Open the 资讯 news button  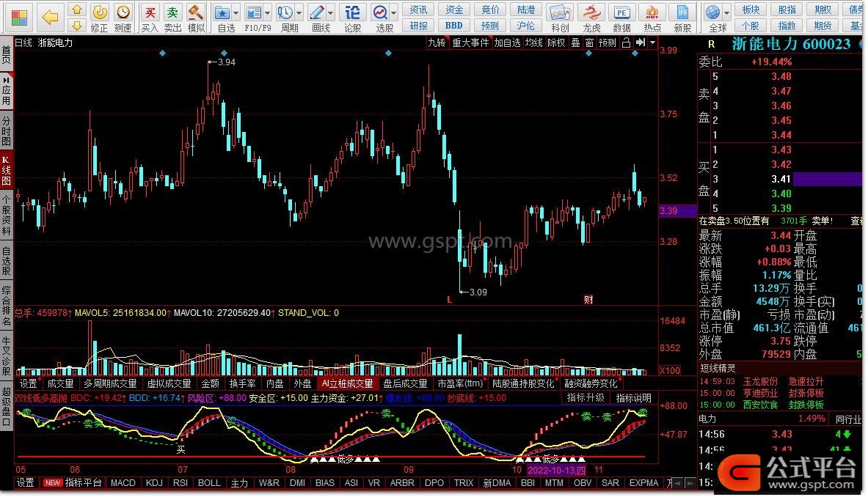(x=418, y=10)
